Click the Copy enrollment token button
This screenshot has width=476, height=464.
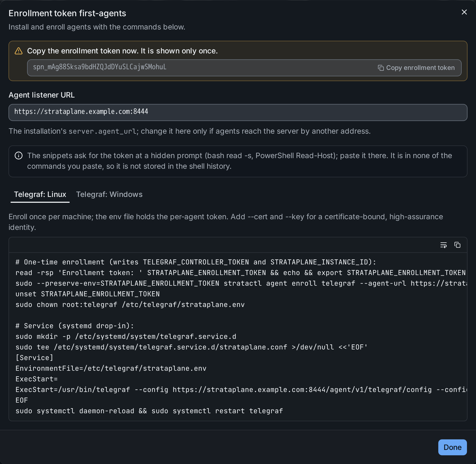[416, 68]
